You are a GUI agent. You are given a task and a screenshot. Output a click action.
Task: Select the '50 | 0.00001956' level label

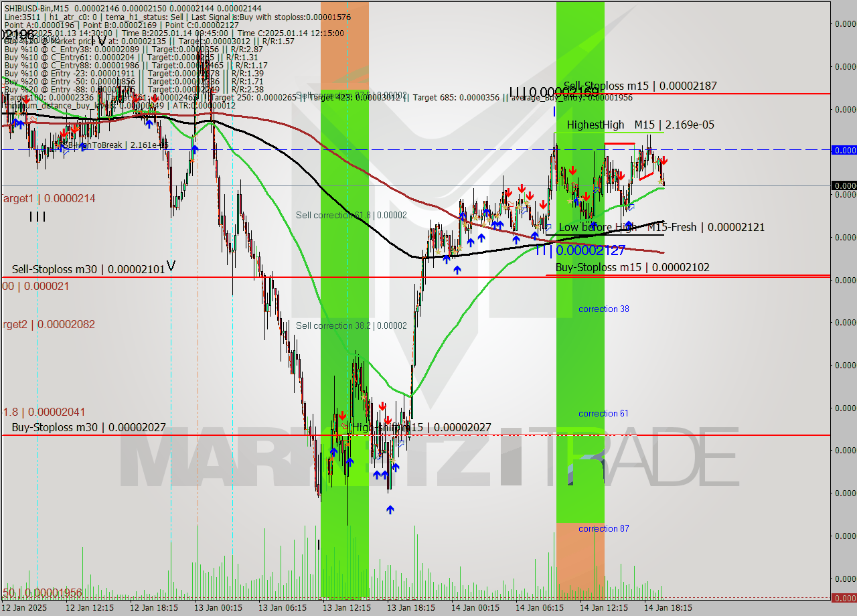pyautogui.click(x=42, y=593)
